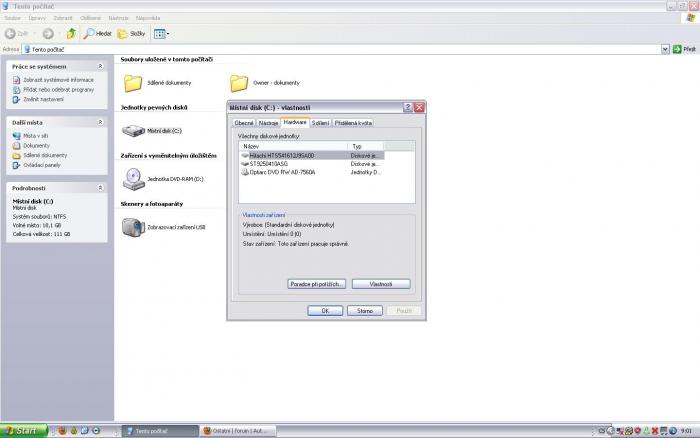Click the Vlastnosti button in the dialog
This screenshot has width=700, height=438.
381,284
